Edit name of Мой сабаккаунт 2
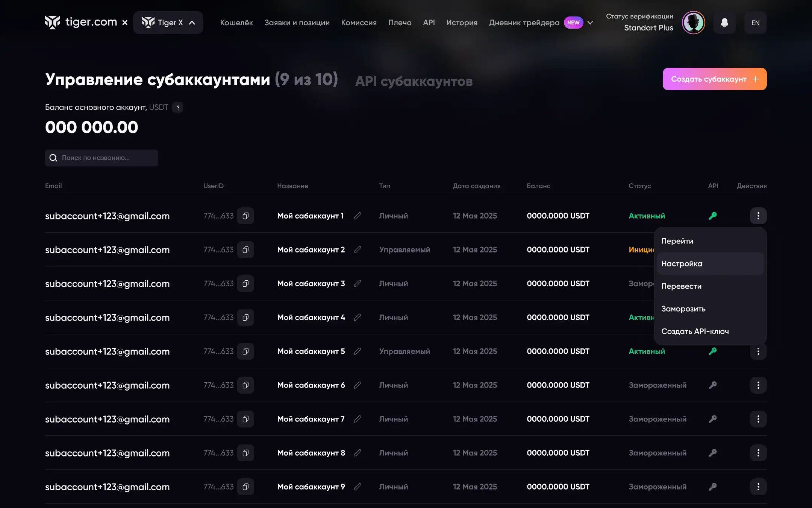The width and height of the screenshot is (812, 508). coord(357,250)
